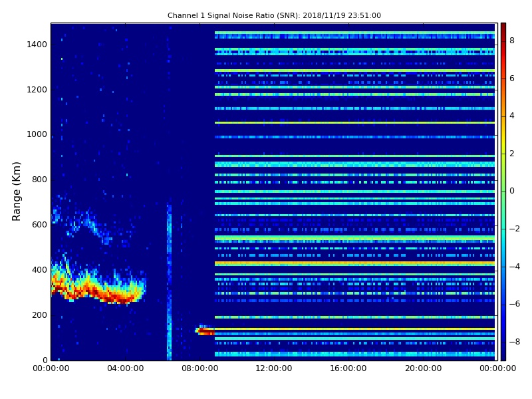Screen dimensions: 532x399
Task: Click the dark blue bottom of colorbar
Action: 503,354
